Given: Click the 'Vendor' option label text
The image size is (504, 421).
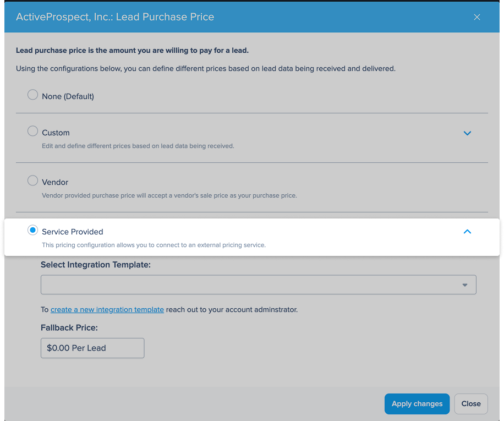Looking at the screenshot, I should 55,182.
